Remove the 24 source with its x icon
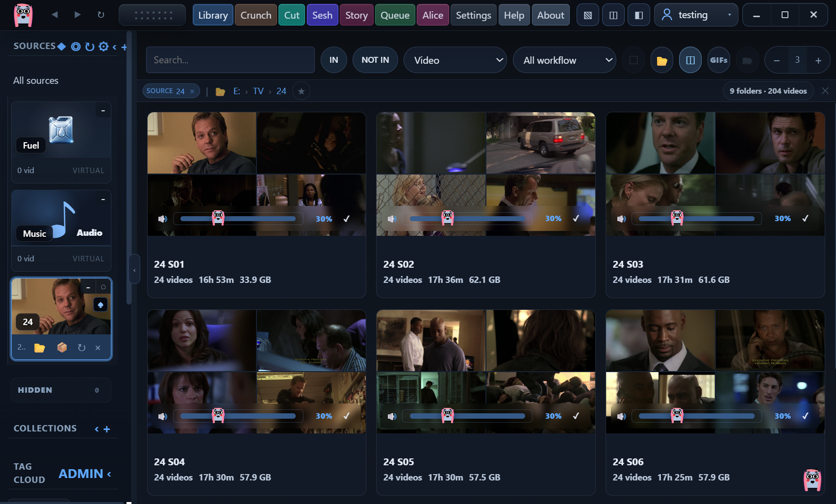836x504 pixels. pyautogui.click(x=98, y=348)
